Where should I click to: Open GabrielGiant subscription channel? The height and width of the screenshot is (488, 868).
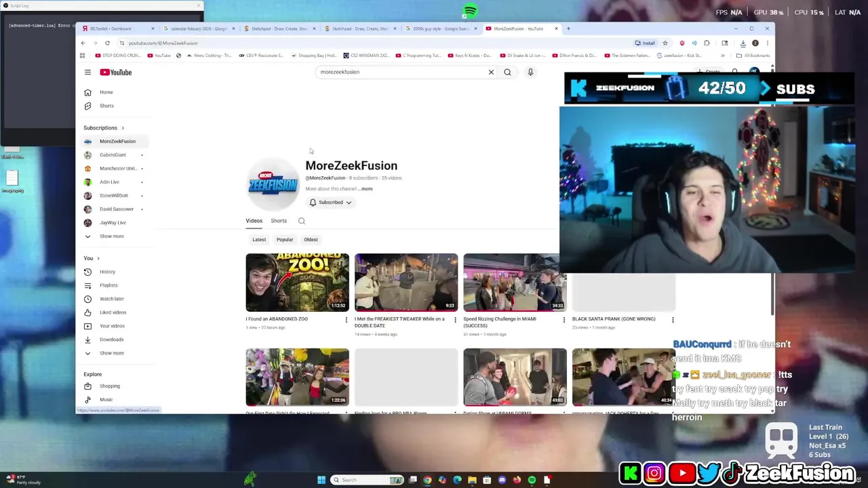(114, 155)
